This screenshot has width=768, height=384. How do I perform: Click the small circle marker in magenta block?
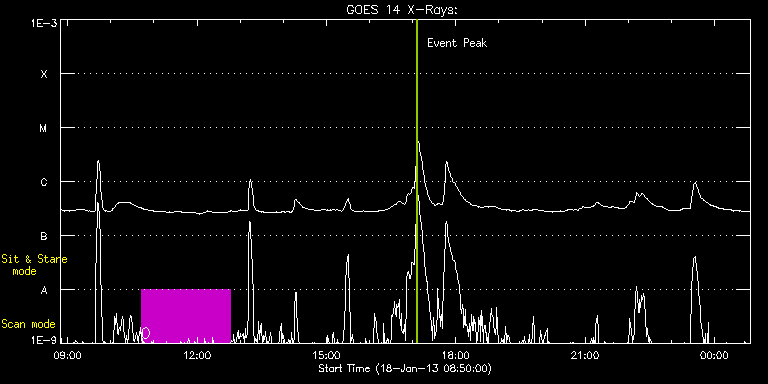(145, 334)
